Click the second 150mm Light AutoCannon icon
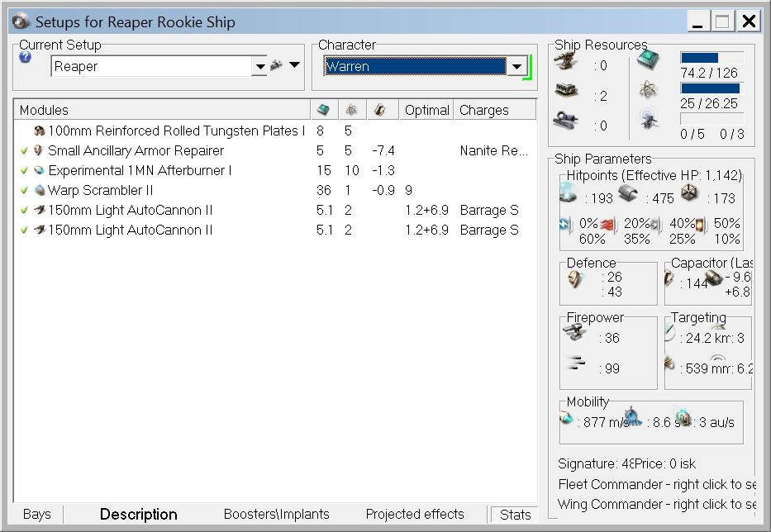This screenshot has width=771, height=532. click(x=40, y=230)
